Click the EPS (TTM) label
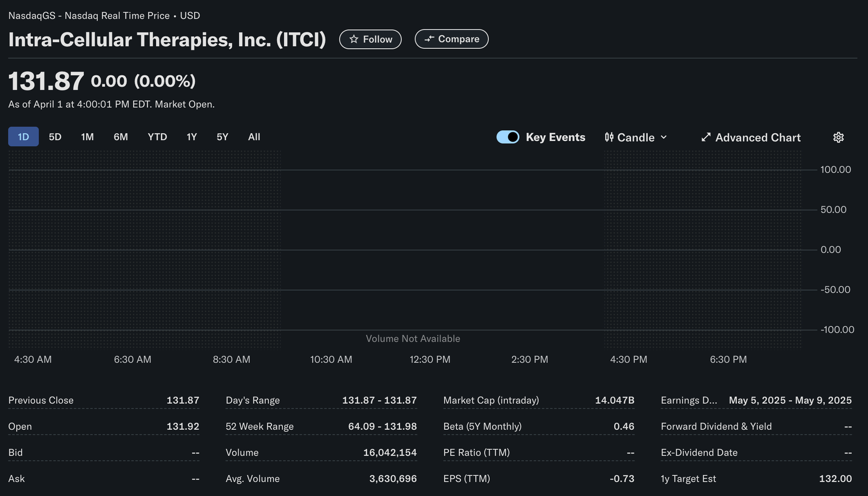 pos(467,479)
